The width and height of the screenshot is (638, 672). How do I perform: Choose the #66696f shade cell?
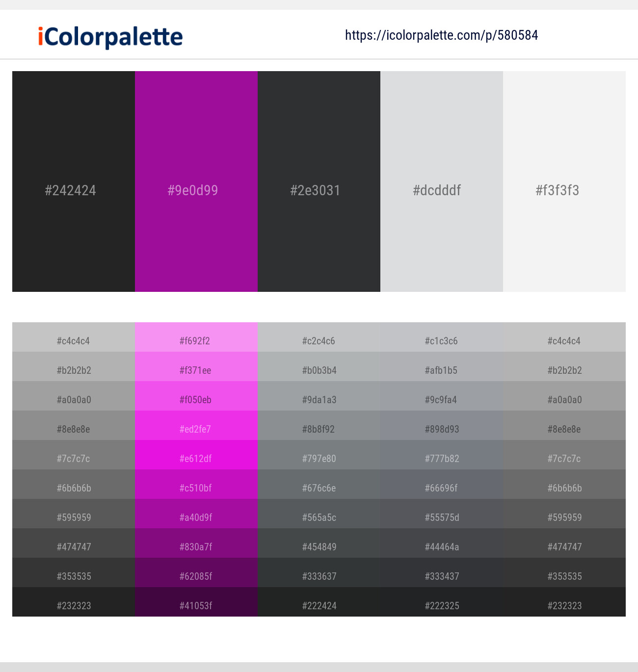point(442,484)
